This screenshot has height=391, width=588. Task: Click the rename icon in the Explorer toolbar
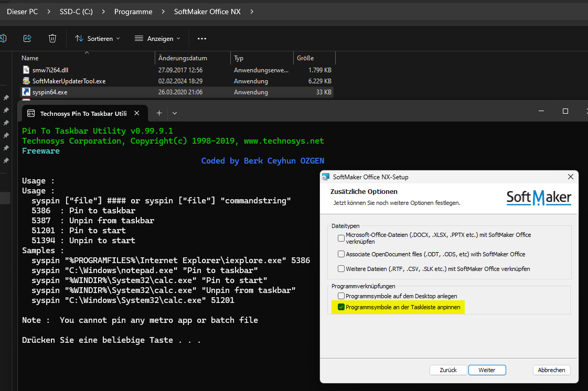[x=3, y=38]
